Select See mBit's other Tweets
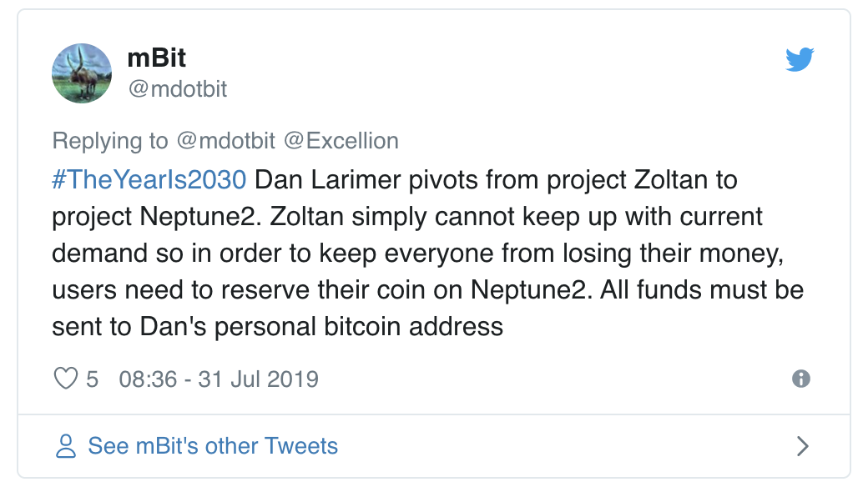 213,446
